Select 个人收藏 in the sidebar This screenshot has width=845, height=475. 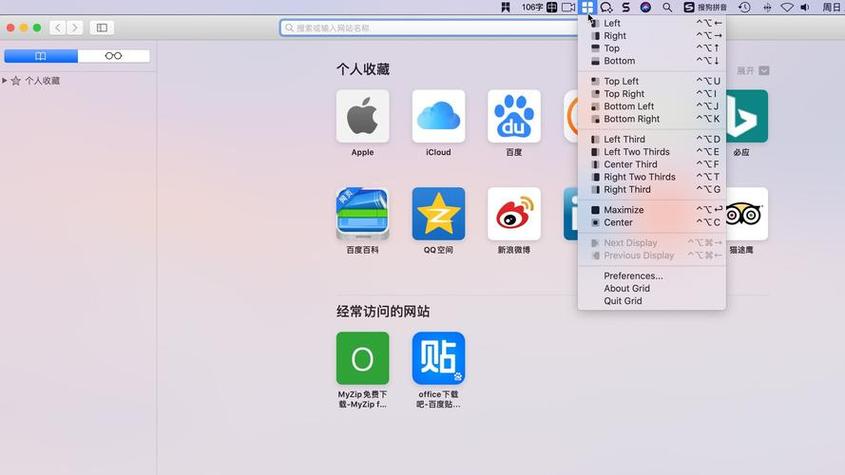coord(42,81)
